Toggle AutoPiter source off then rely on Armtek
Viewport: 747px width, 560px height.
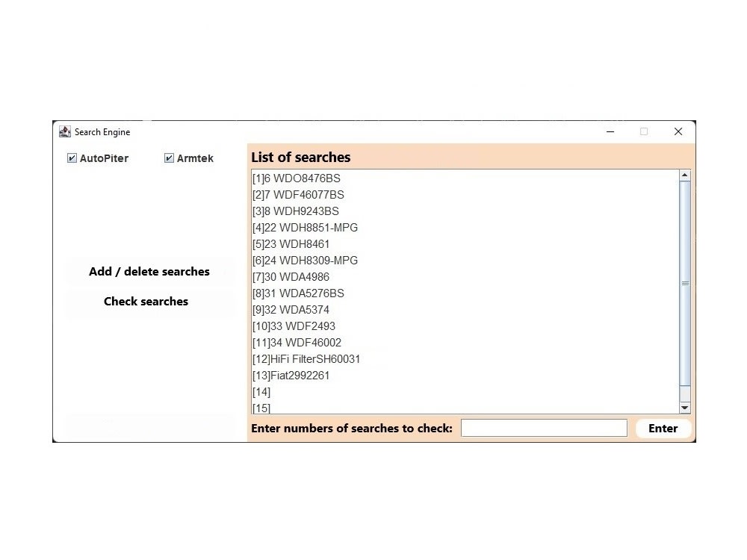[x=72, y=158]
